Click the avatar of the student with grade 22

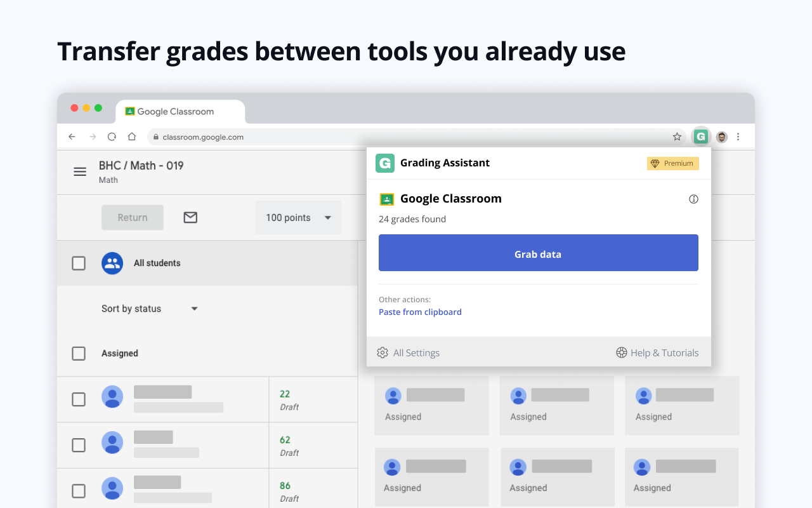pos(112,397)
